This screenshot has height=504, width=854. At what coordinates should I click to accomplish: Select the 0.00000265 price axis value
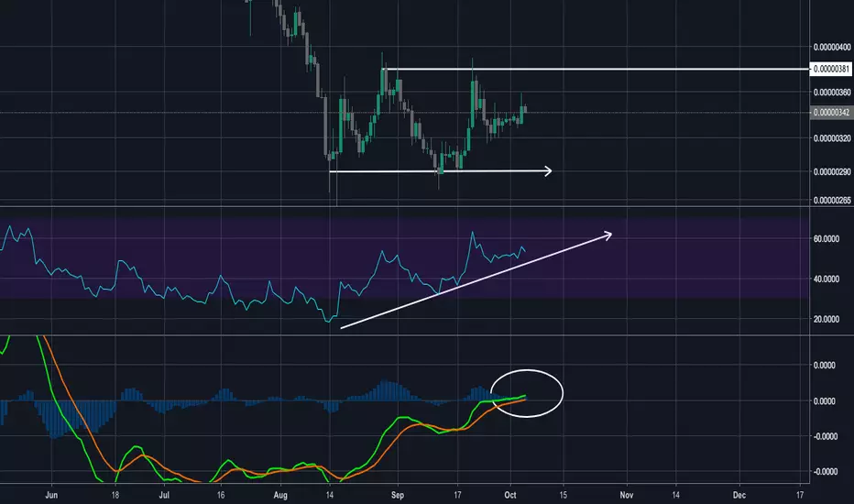(832, 200)
